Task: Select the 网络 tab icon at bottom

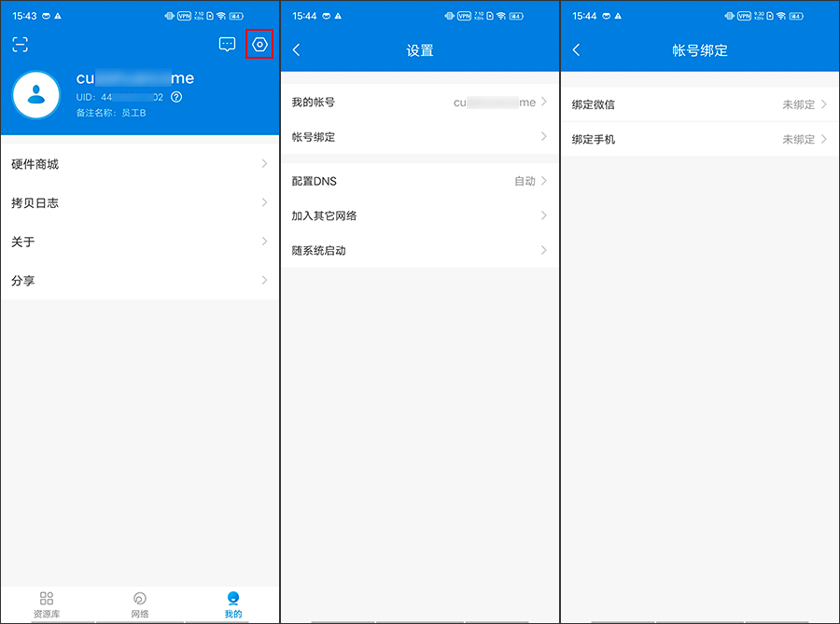Action: pyautogui.click(x=139, y=603)
